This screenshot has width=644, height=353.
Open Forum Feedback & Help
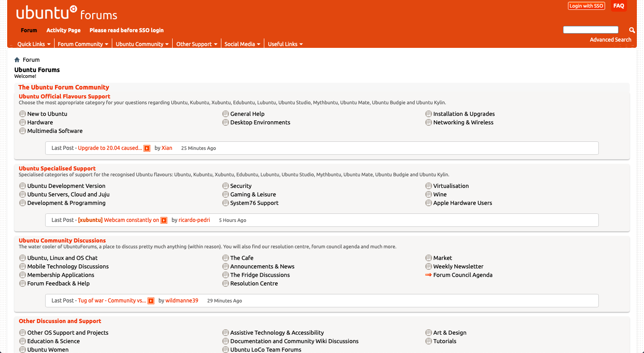59,284
